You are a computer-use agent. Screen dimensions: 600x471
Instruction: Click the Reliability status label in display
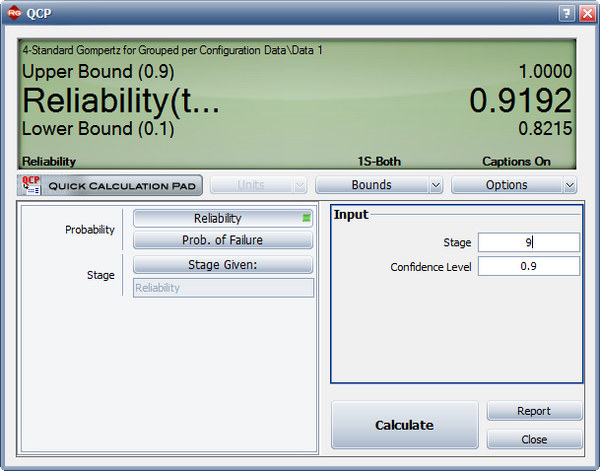coord(49,162)
